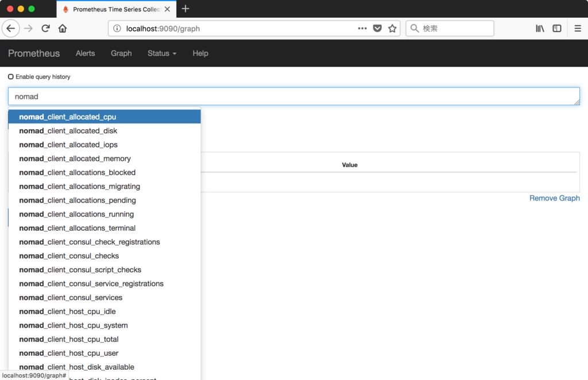The height and width of the screenshot is (380, 588).
Task: Open page actions three-dot menu
Action: point(362,29)
